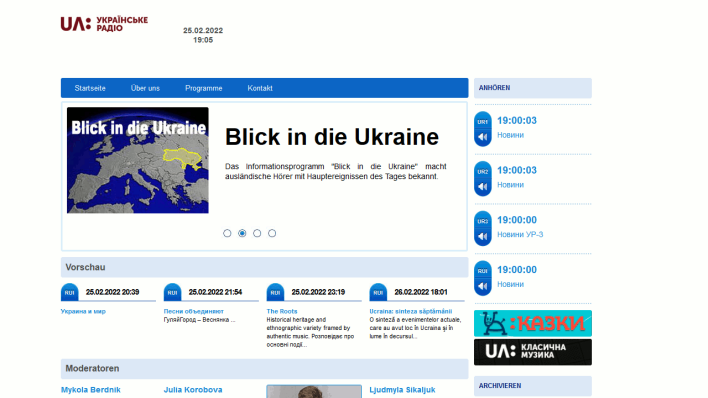The image size is (708, 398).
Task: Click the 25.02.2022 23:19 preview time
Action: 318,292
